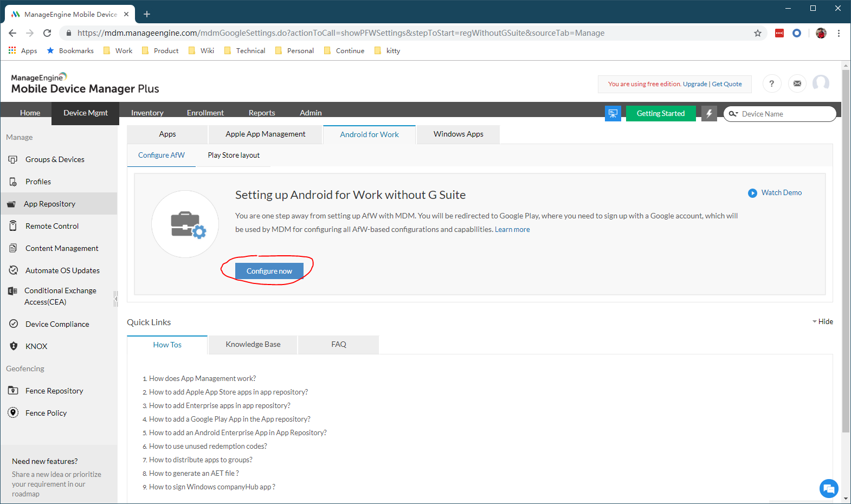Click the KNOX shield icon

(13, 346)
